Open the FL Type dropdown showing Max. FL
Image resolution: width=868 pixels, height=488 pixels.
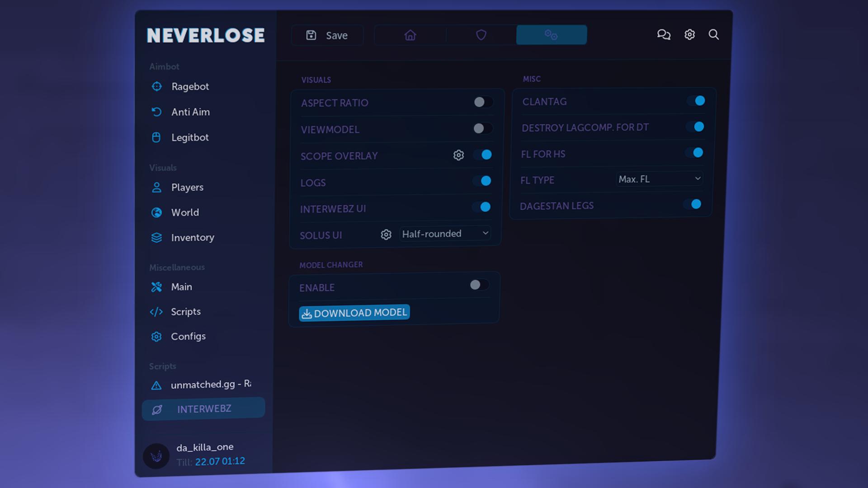pyautogui.click(x=659, y=179)
